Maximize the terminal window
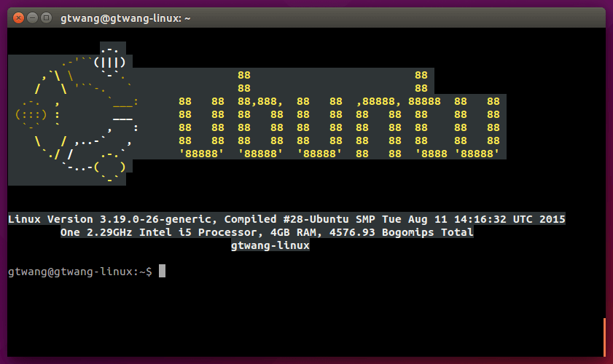This screenshot has width=613, height=364. click(46, 17)
